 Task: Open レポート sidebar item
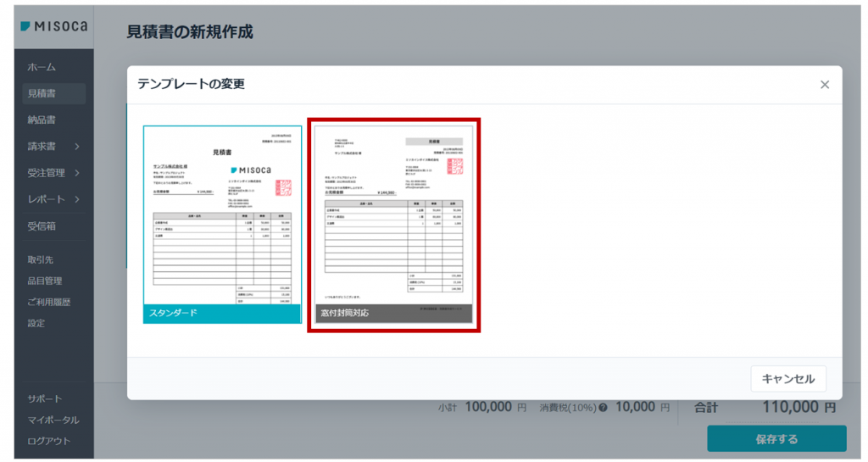[46, 199]
